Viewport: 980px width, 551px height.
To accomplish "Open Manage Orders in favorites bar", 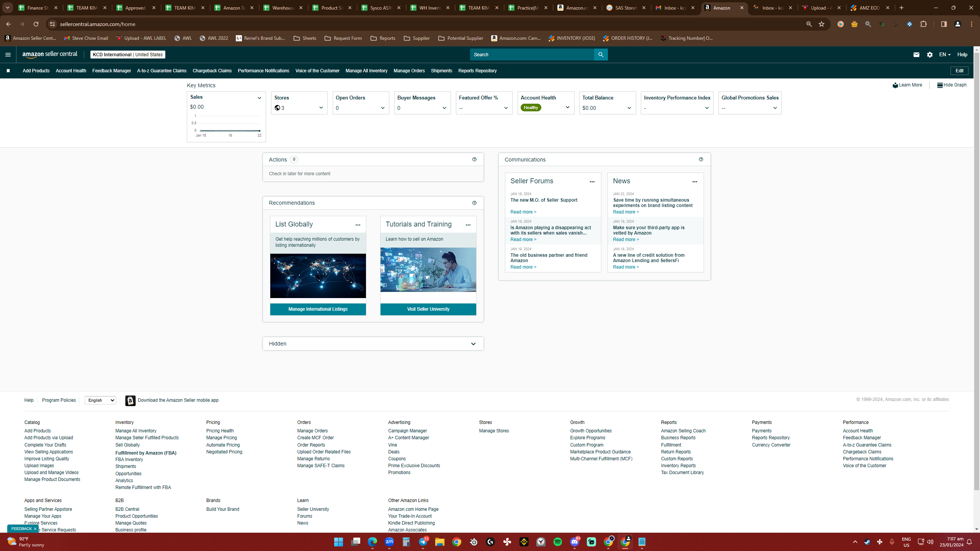I will [409, 71].
